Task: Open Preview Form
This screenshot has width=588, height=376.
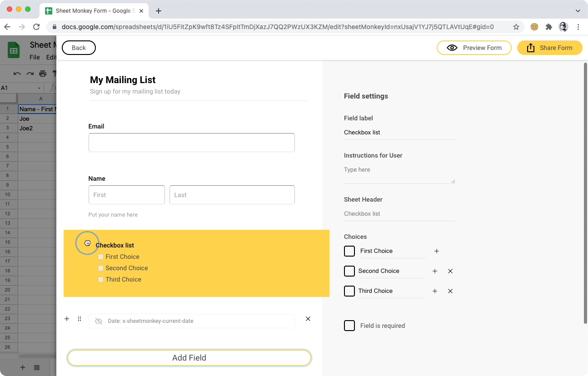Action: (474, 48)
